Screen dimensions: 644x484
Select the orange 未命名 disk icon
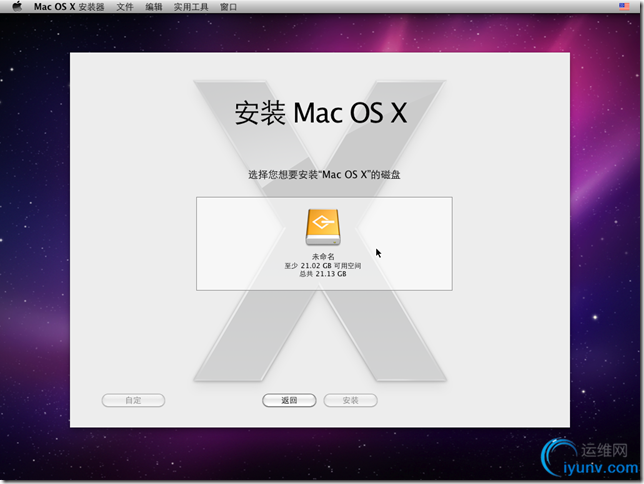coord(323,227)
